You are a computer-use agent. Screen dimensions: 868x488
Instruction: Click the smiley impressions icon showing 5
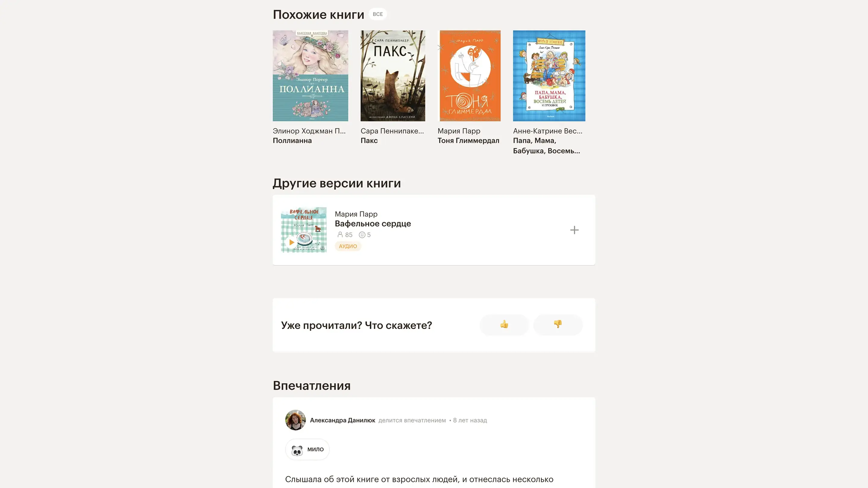pos(362,235)
